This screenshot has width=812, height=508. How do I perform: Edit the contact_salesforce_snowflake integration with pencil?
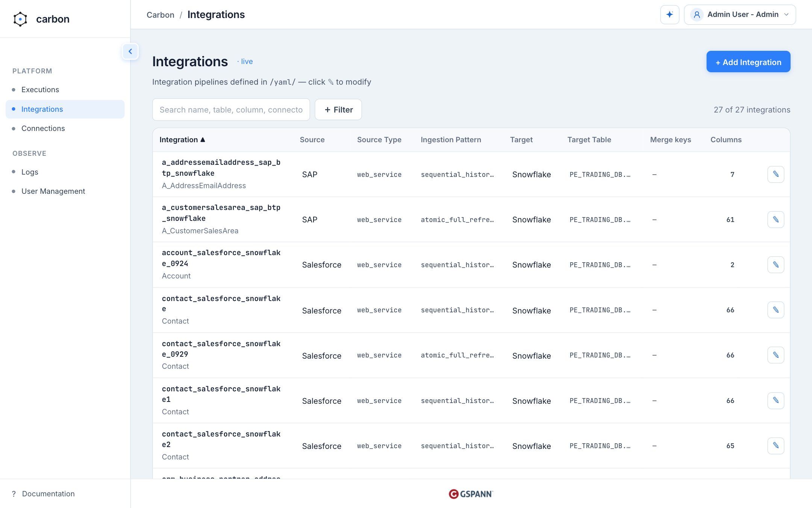tap(776, 310)
